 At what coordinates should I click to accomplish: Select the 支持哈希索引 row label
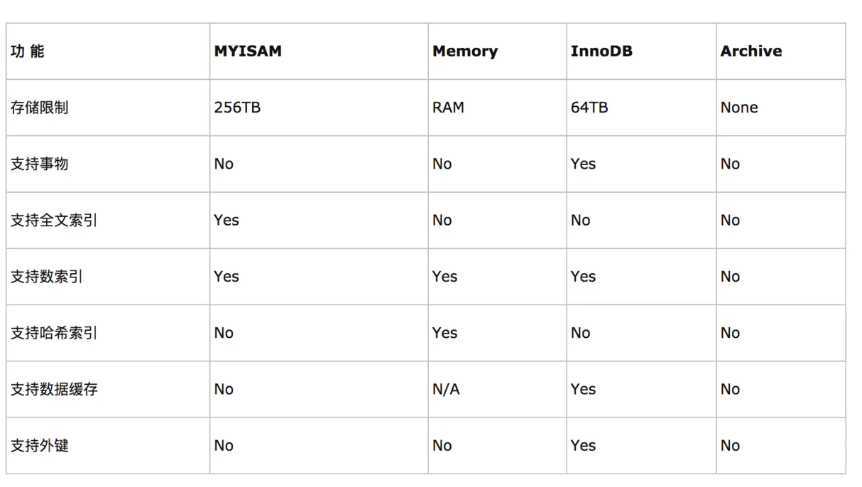54,333
